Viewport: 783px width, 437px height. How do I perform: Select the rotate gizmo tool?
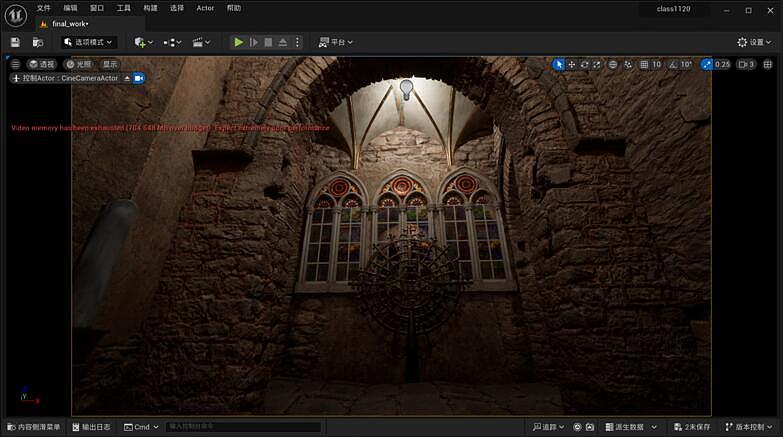point(584,64)
